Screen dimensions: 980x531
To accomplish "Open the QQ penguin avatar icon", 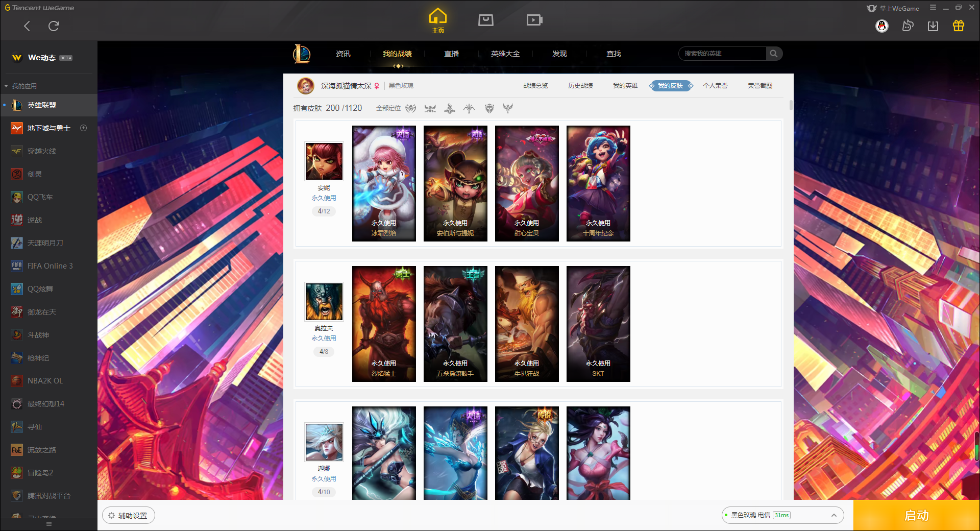I will click(x=881, y=26).
